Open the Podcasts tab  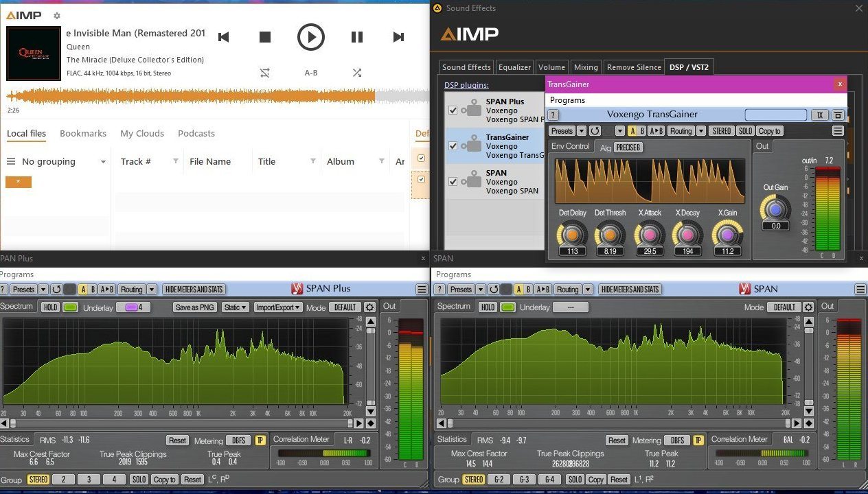click(x=196, y=134)
